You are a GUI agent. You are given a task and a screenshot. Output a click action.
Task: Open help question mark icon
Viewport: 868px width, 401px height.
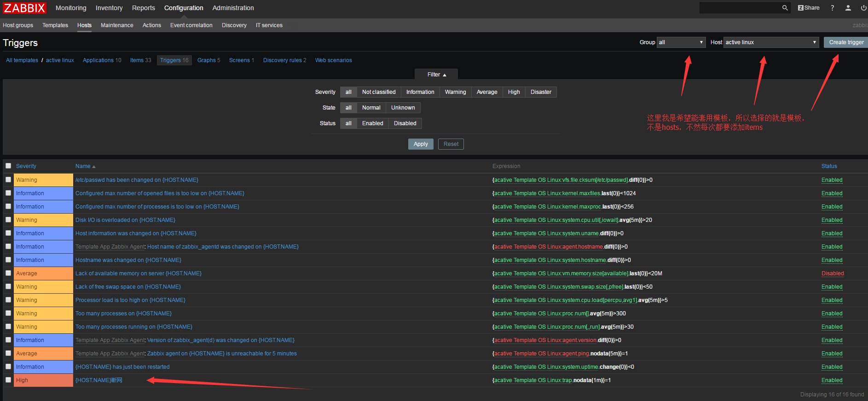(832, 8)
